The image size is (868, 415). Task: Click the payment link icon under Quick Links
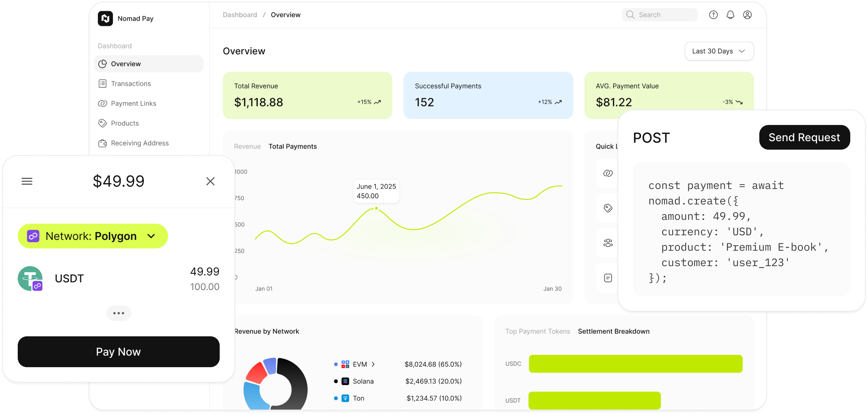coord(608,174)
